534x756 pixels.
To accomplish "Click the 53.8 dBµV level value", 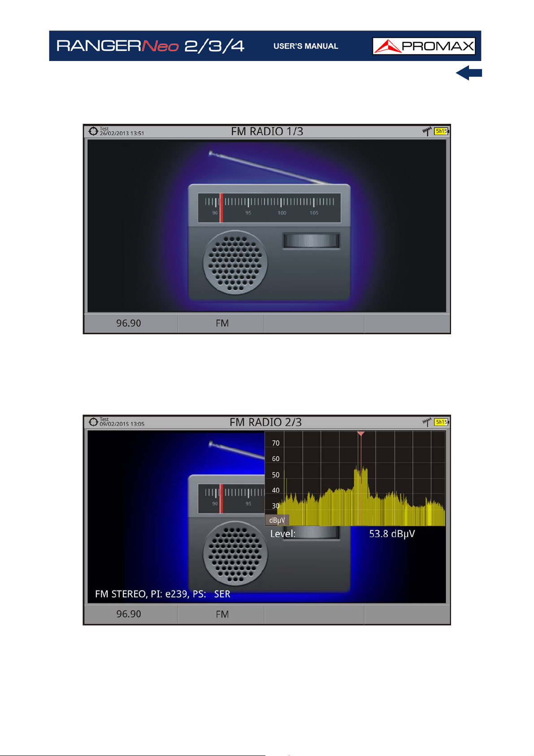I will [392, 533].
